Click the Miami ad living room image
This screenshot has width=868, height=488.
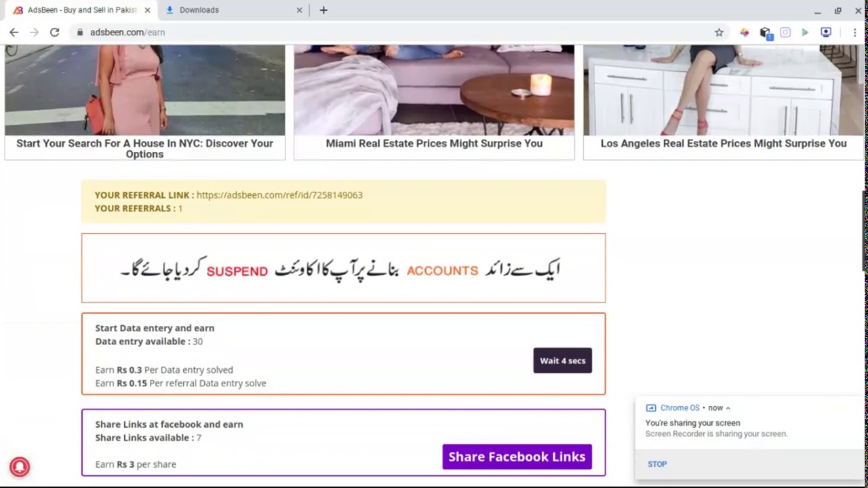click(x=434, y=90)
